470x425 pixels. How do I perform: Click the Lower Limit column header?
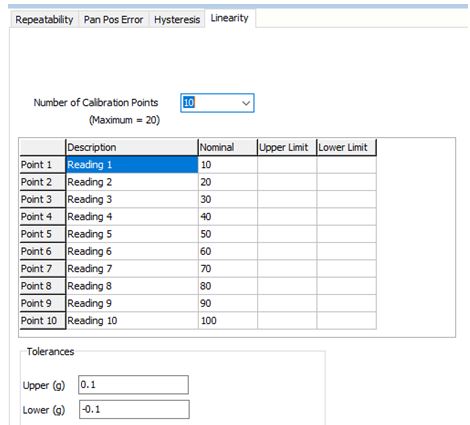coord(347,147)
